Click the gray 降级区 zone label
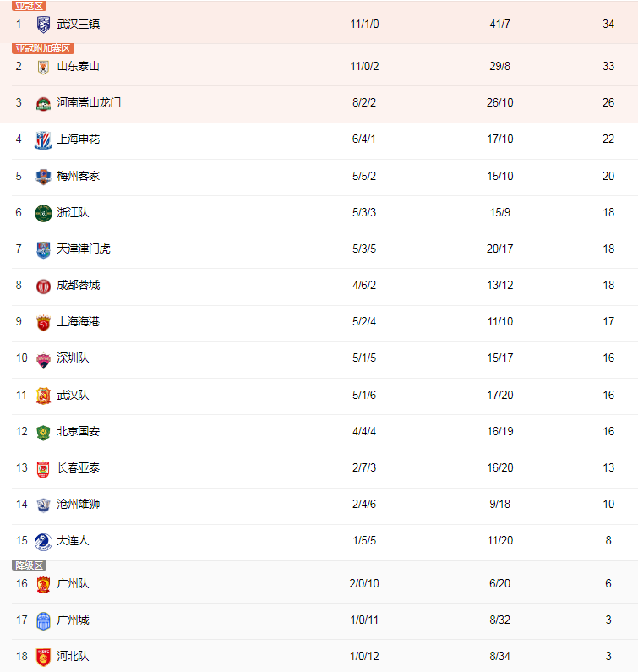This screenshot has width=638, height=672. tap(29, 565)
